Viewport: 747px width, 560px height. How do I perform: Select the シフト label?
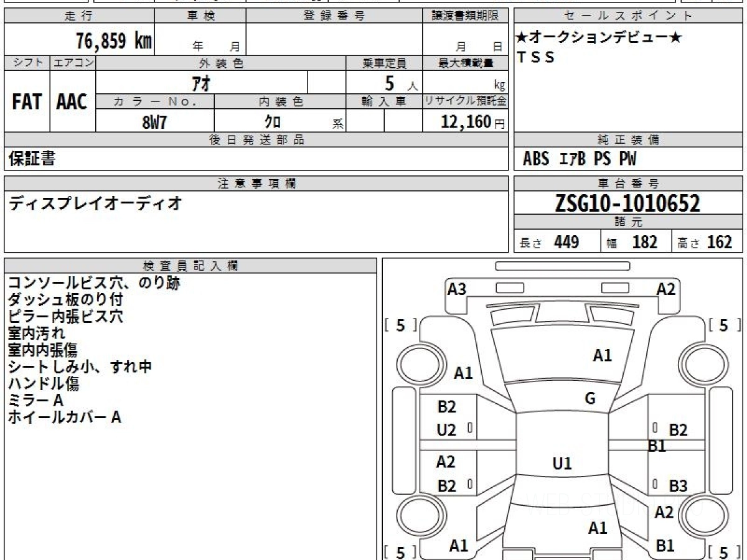pyautogui.click(x=27, y=63)
